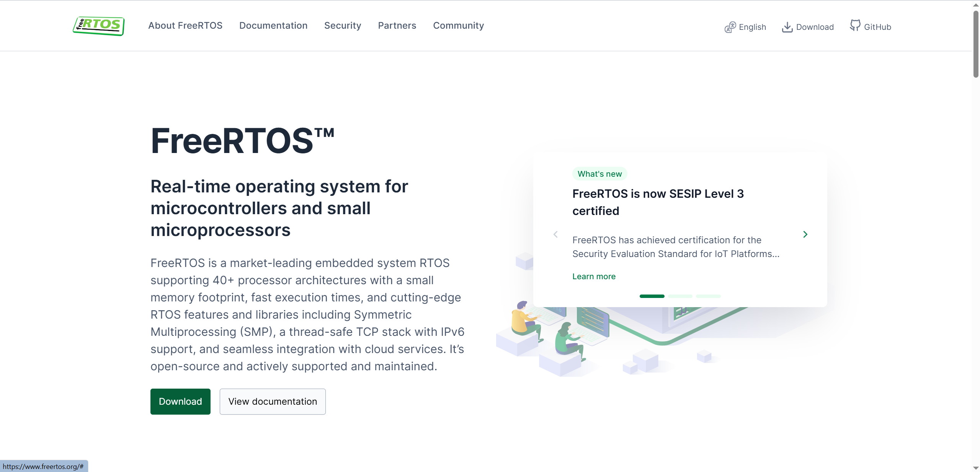Screen dimensions: 980x472
Task: Select the third carousel indicator bar
Action: tap(708, 296)
